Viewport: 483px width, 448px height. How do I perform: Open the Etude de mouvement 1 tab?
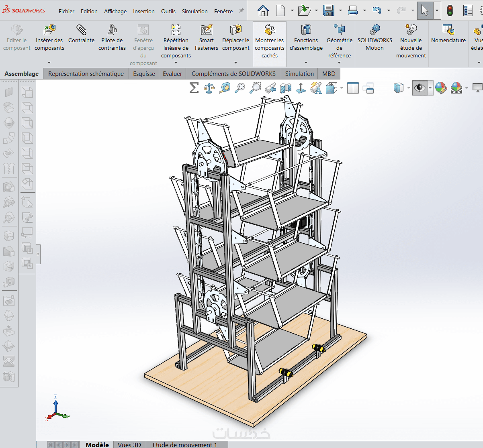[x=184, y=444]
